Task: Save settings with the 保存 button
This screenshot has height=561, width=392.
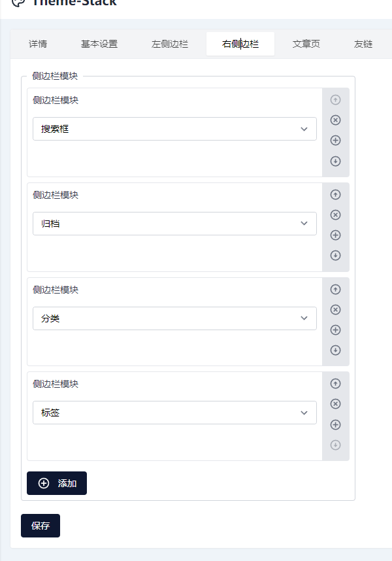Action: coord(41,526)
